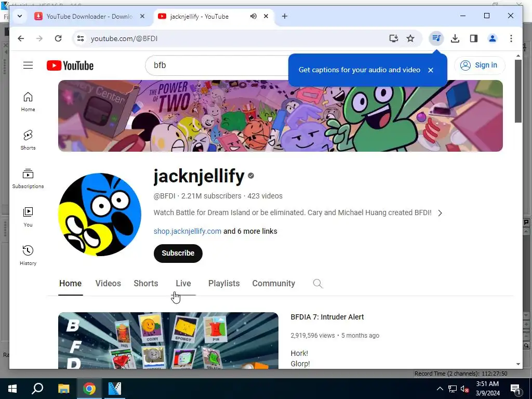Open the channel Videos tab
This screenshot has width=532, height=399.
click(x=108, y=283)
